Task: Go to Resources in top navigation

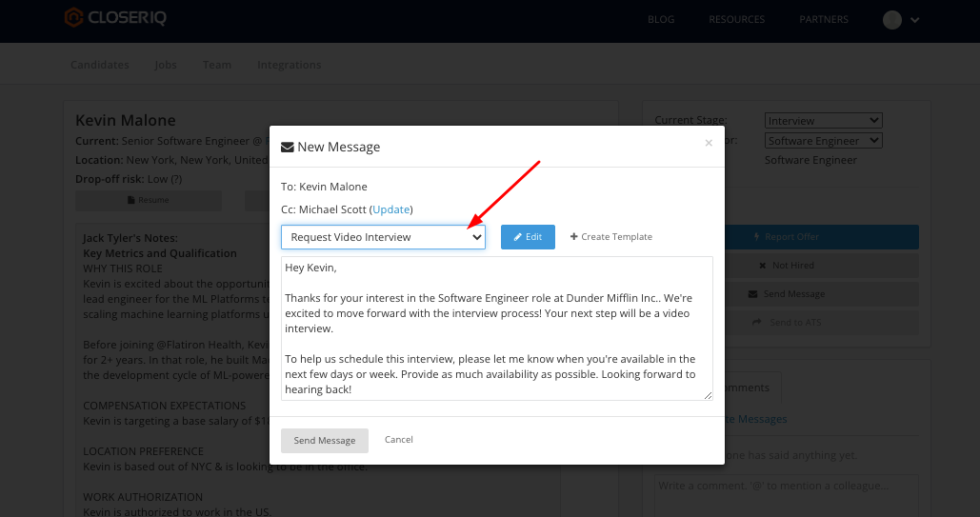Action: coord(736,19)
